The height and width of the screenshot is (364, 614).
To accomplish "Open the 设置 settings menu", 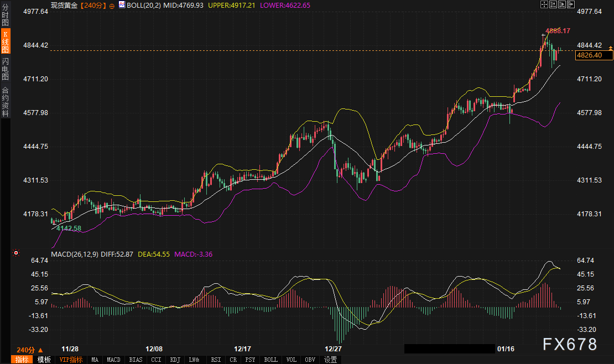I will pos(330,360).
